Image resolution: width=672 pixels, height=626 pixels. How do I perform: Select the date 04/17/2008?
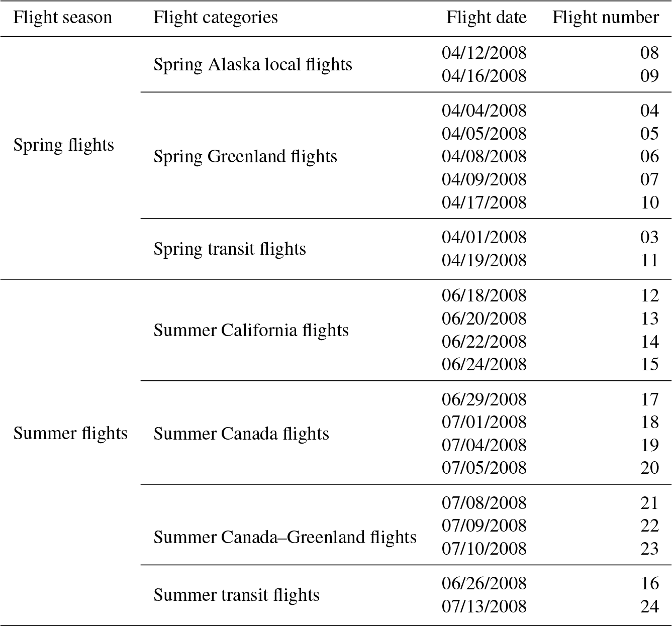(x=484, y=202)
